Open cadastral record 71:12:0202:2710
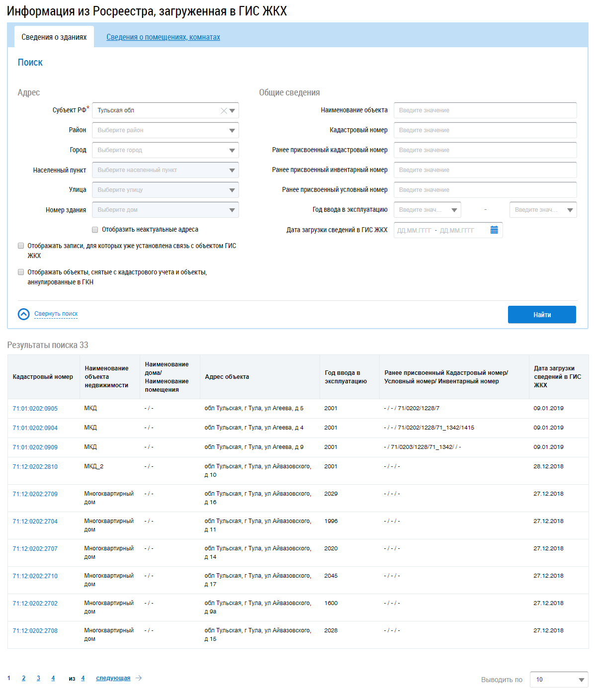 coord(35,576)
